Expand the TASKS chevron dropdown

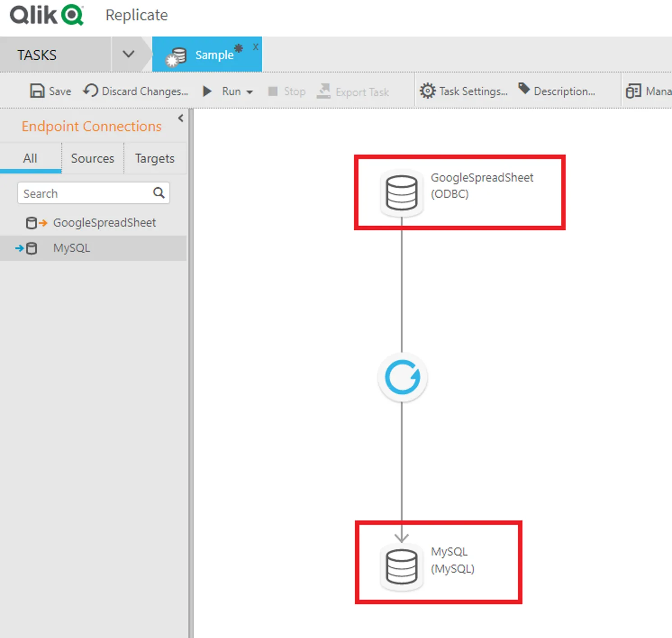point(128,55)
